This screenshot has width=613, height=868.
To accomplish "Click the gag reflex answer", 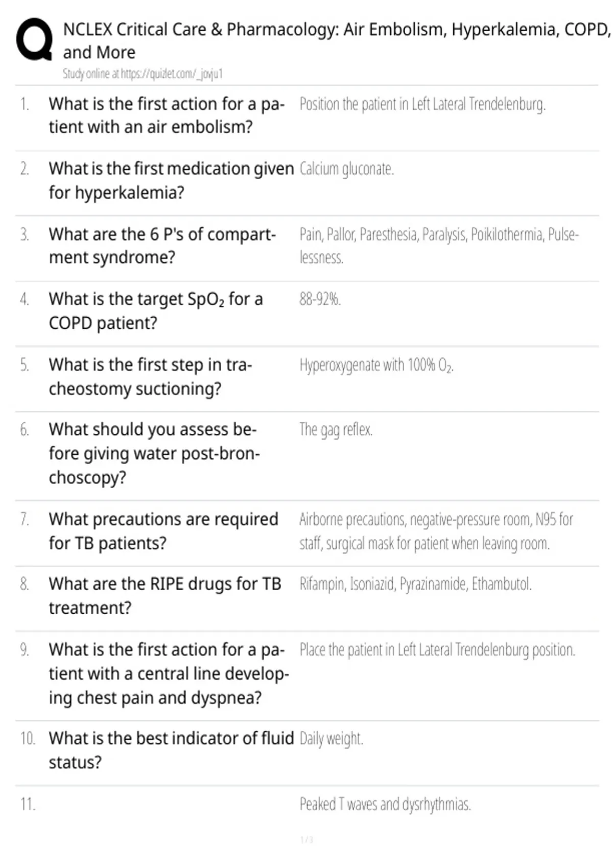I will pyautogui.click(x=336, y=430).
